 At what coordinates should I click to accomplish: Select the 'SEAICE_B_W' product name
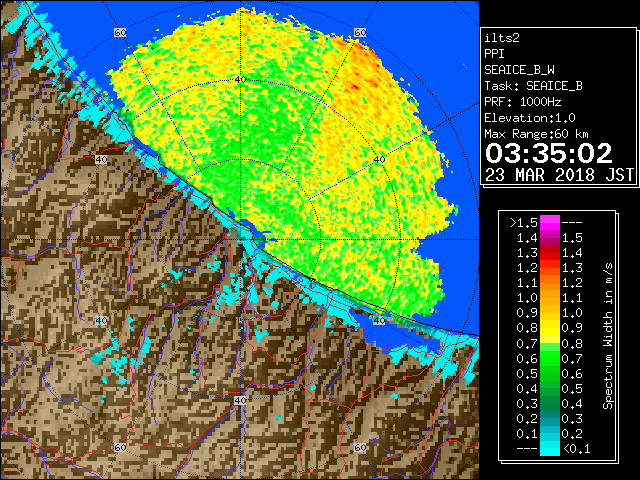click(x=519, y=70)
